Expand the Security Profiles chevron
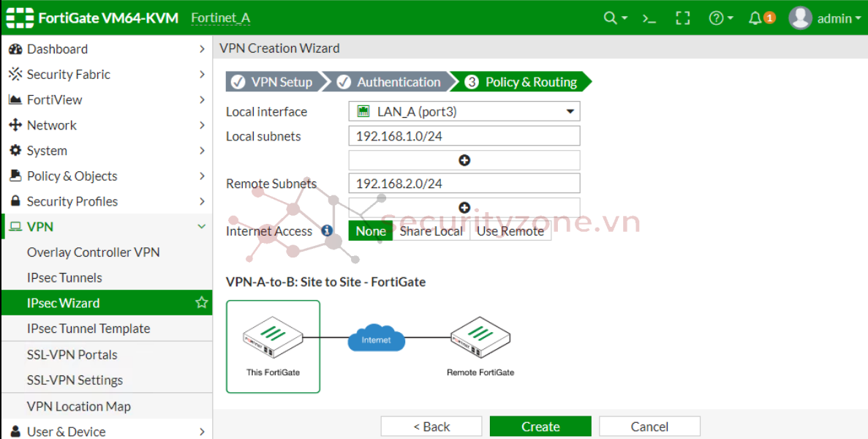Viewport: 868px width, 439px height. tap(202, 201)
